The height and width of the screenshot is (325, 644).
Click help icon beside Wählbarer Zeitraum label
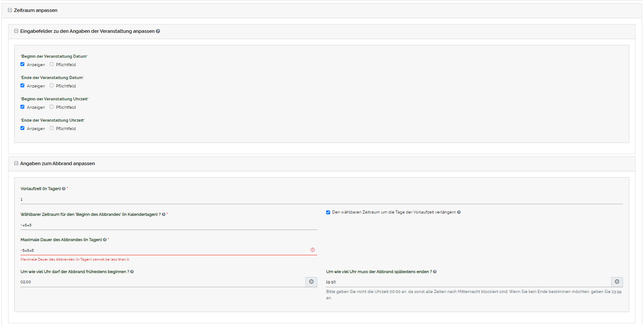point(164,214)
